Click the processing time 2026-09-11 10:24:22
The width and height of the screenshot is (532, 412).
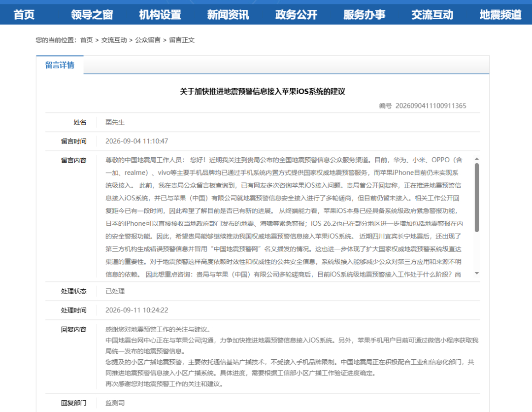tap(137, 310)
